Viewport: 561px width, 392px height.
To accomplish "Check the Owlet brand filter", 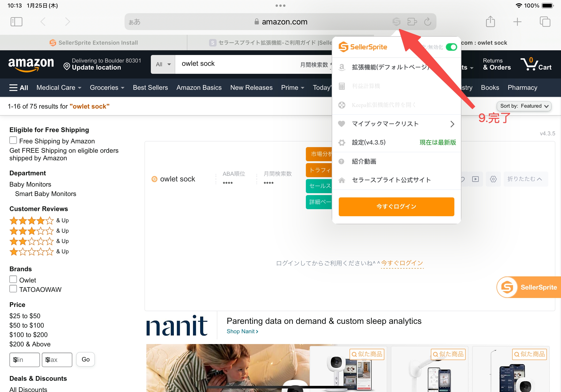I will 13,279.
